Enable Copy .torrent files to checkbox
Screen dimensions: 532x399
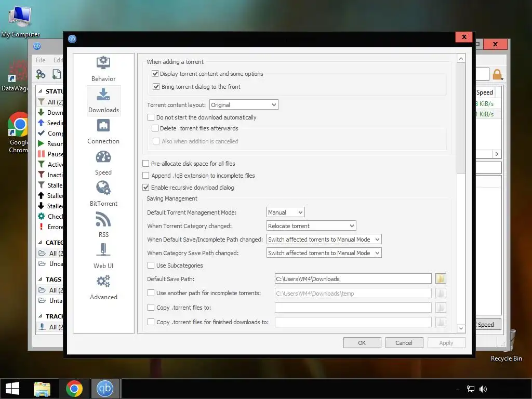pyautogui.click(x=151, y=308)
